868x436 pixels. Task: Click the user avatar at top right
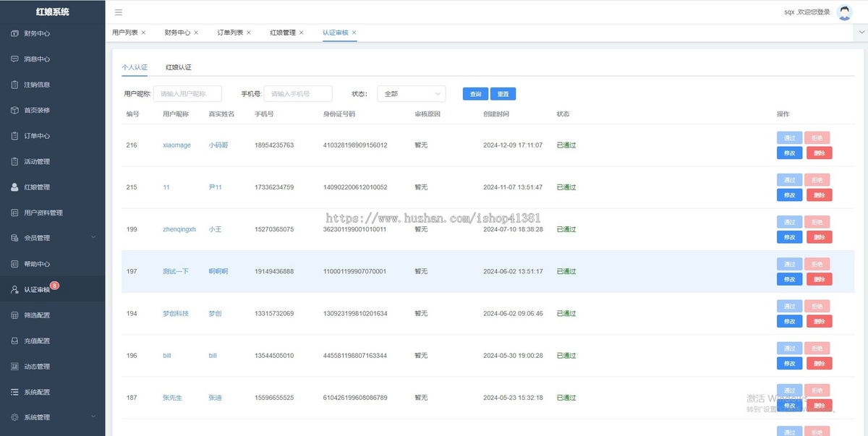click(844, 12)
